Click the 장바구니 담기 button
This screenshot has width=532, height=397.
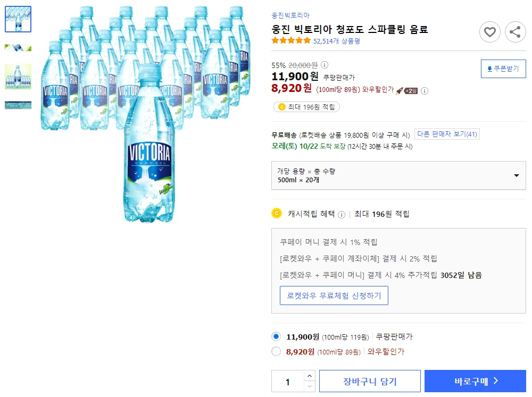pyautogui.click(x=370, y=381)
